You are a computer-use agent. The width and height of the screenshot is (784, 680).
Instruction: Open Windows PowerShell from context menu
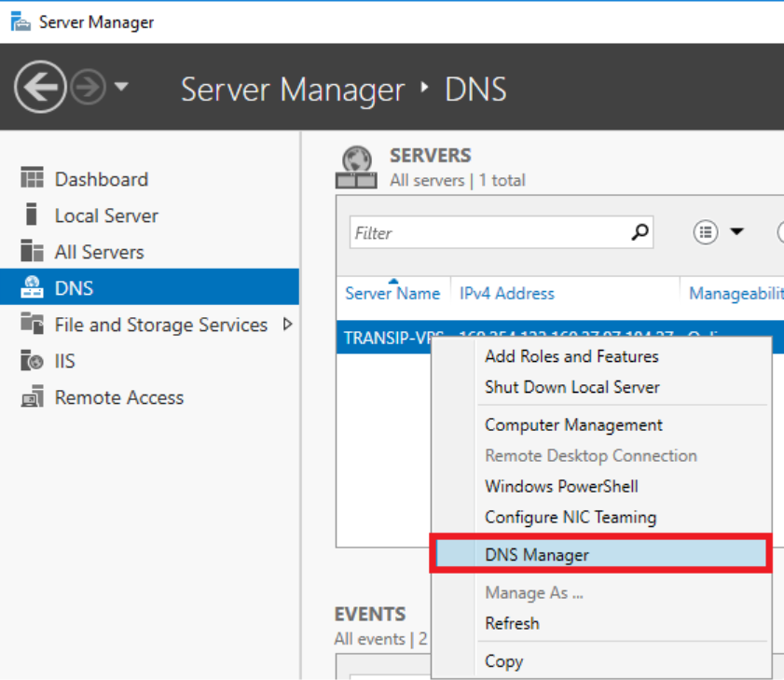(x=561, y=486)
